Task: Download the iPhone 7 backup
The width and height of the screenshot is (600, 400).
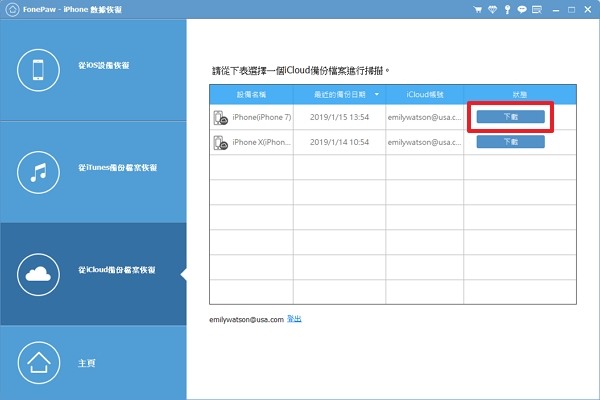Action: [x=510, y=117]
